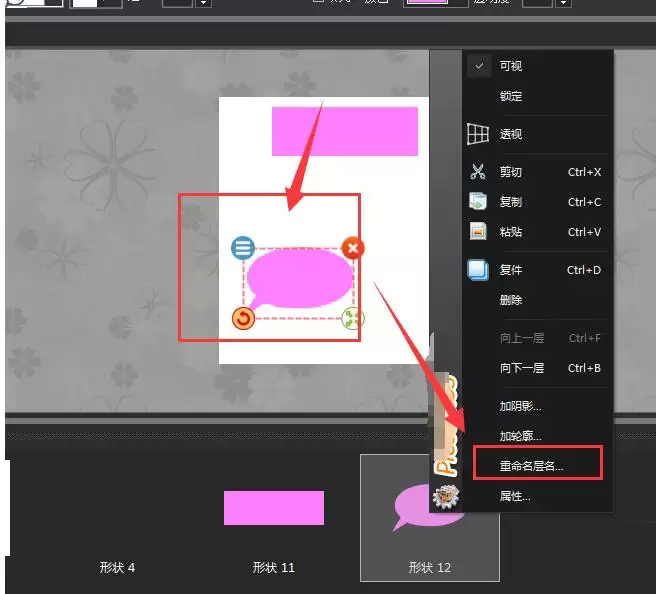This screenshot has height=594, width=656.
Task: Click the orange rotate handle on the speech bubble
Action: 242,318
